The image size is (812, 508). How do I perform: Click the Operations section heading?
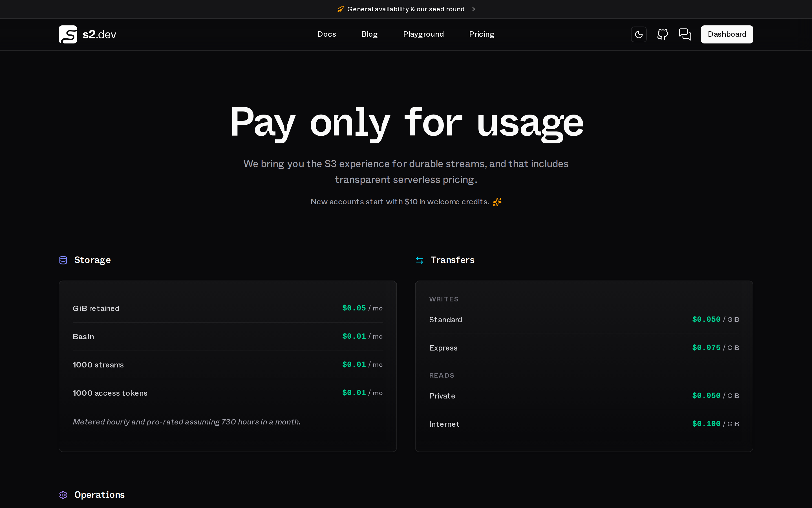(99, 495)
